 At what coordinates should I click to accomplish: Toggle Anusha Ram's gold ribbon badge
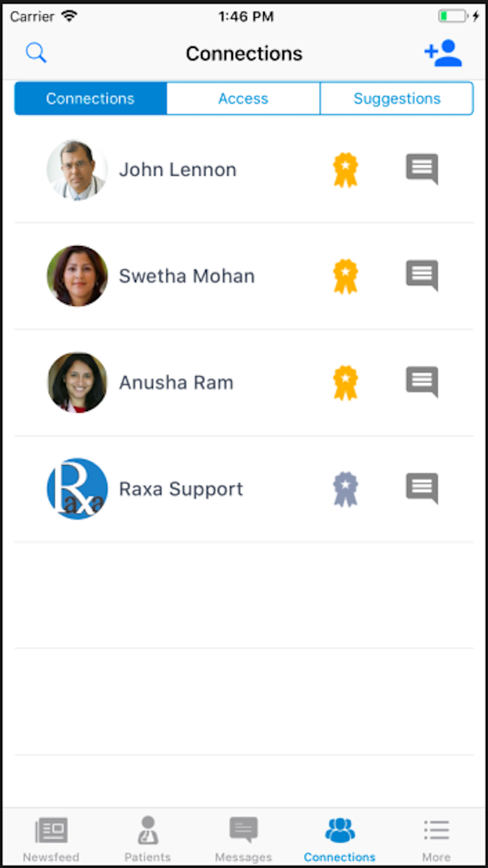point(346,383)
